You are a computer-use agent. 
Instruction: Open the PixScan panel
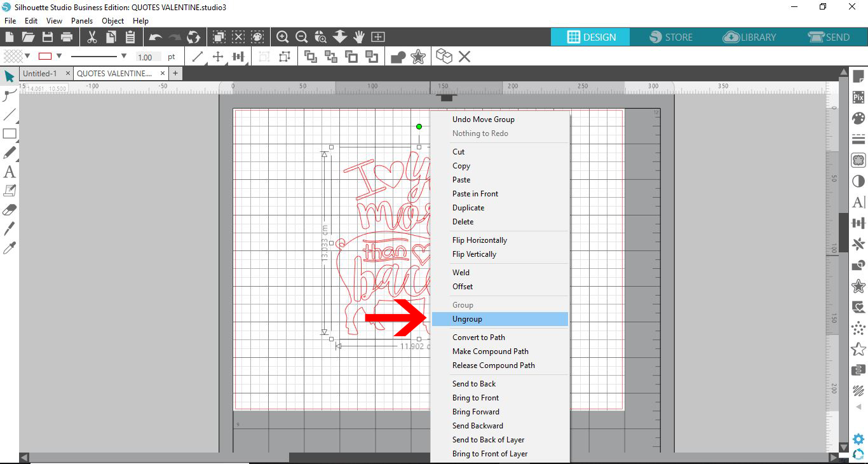pos(858,97)
